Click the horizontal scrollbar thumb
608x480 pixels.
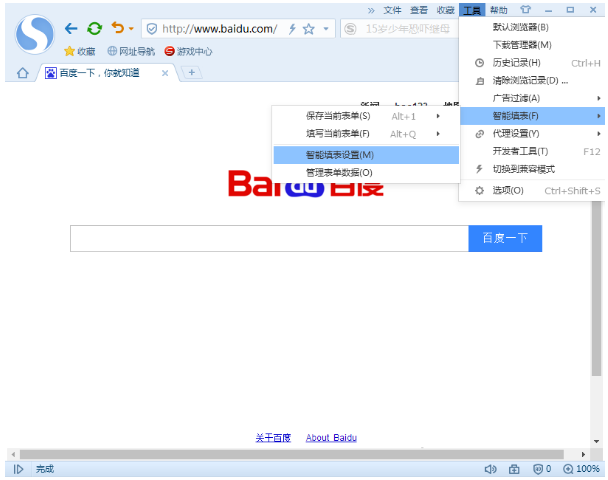(x=292, y=454)
